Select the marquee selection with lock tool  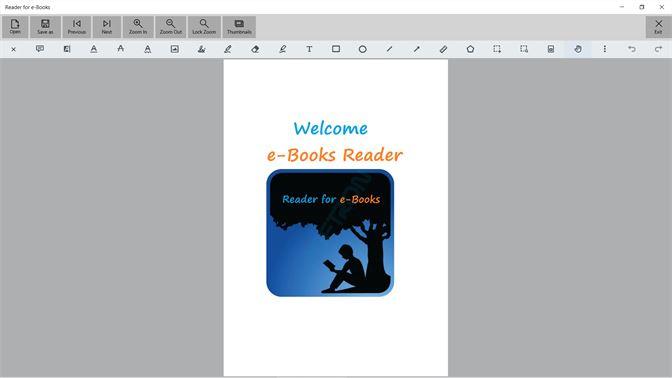coord(524,49)
